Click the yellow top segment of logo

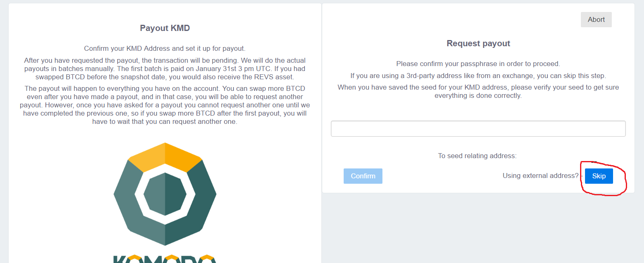click(x=165, y=157)
